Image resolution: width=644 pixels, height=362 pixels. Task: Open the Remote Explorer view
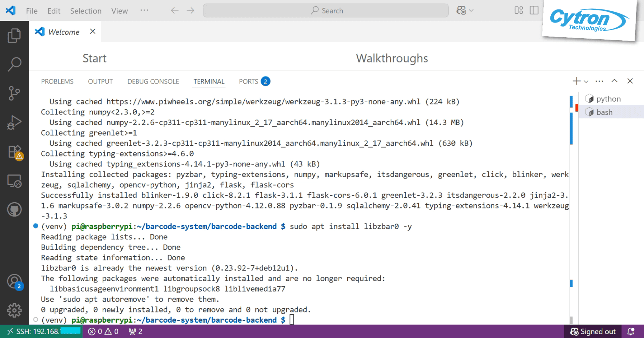[14, 181]
